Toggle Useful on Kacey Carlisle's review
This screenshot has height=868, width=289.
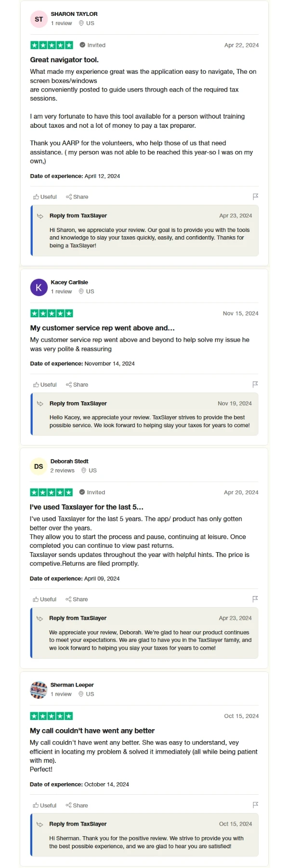coord(44,384)
